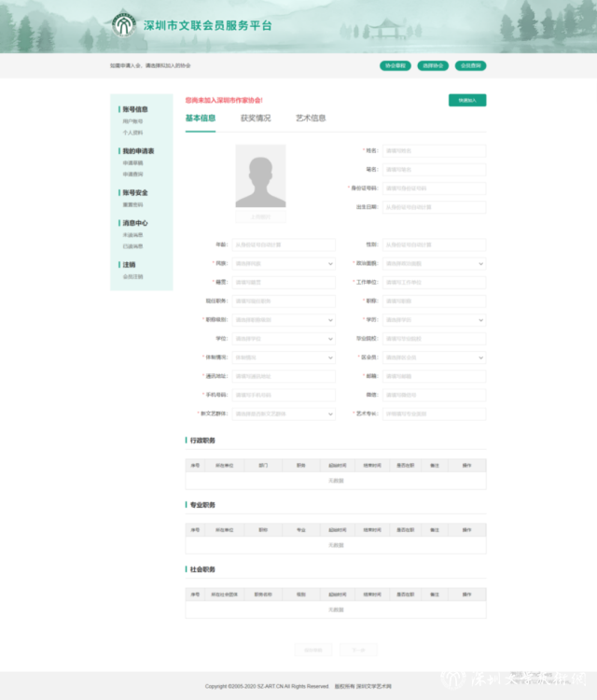Switch to the 艺术信息 tab
This screenshot has height=700, width=597.
(x=311, y=119)
